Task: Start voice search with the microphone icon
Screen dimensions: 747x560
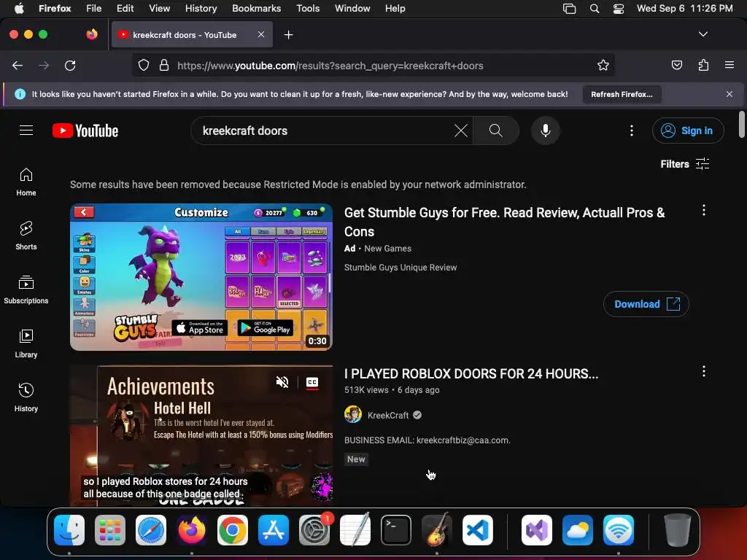Action: click(x=546, y=131)
